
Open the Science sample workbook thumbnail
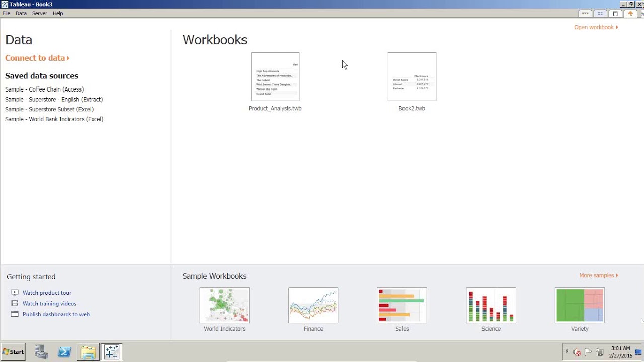[x=491, y=305]
